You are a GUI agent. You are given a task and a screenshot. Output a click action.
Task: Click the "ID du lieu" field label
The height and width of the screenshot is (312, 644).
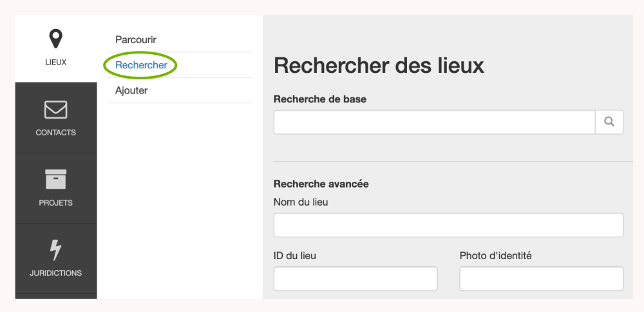pyautogui.click(x=295, y=256)
